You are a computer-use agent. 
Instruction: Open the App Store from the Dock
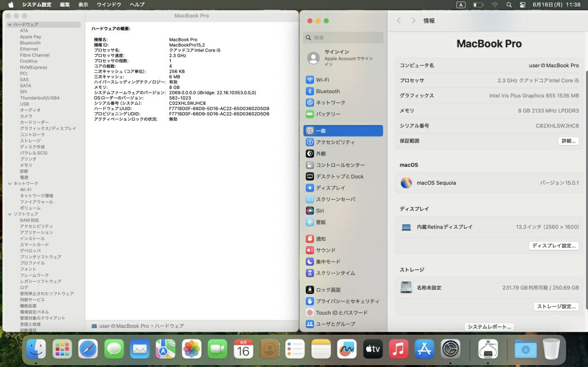[424, 349]
